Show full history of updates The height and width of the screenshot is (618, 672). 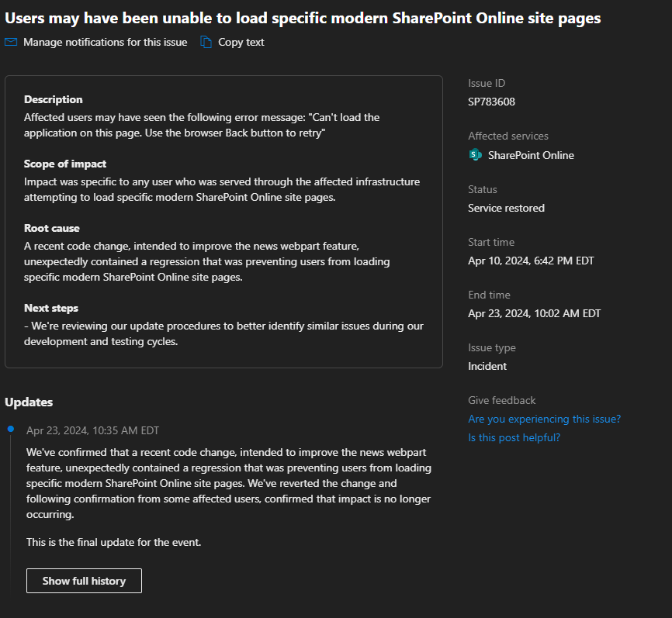[x=84, y=581]
